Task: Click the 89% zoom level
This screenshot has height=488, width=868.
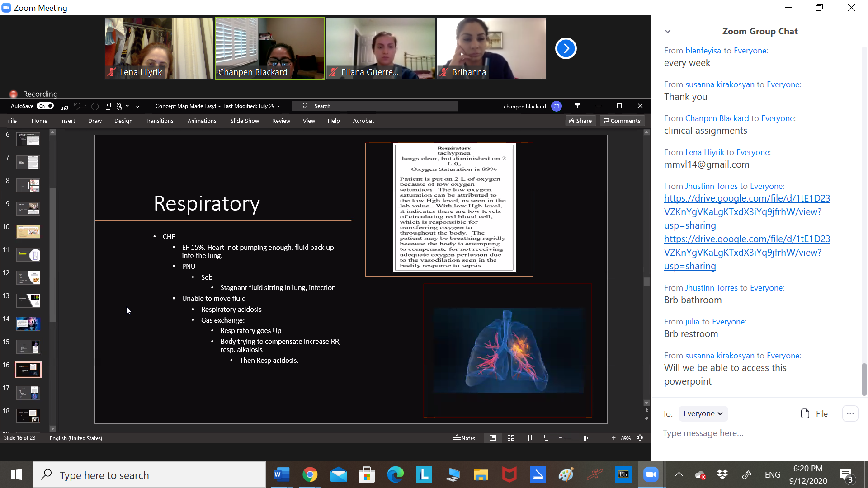Action: point(626,438)
